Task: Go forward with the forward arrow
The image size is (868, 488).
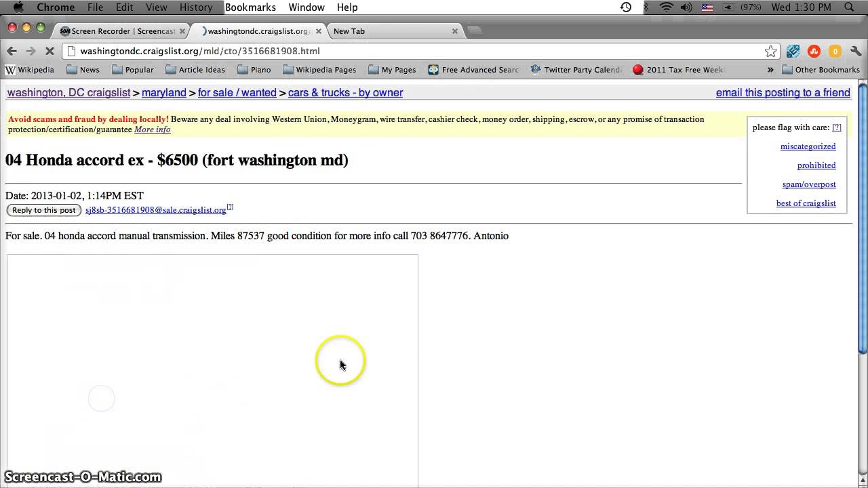Action: [x=31, y=51]
